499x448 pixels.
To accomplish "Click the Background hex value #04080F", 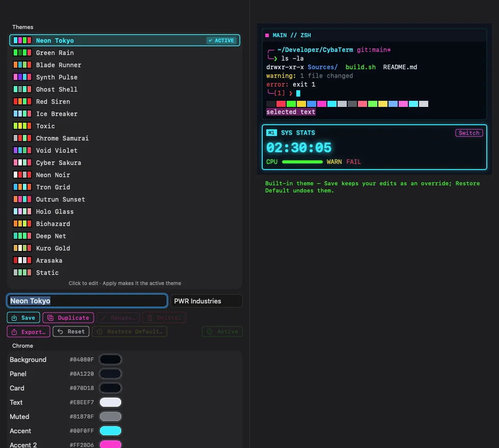I will point(82,359).
